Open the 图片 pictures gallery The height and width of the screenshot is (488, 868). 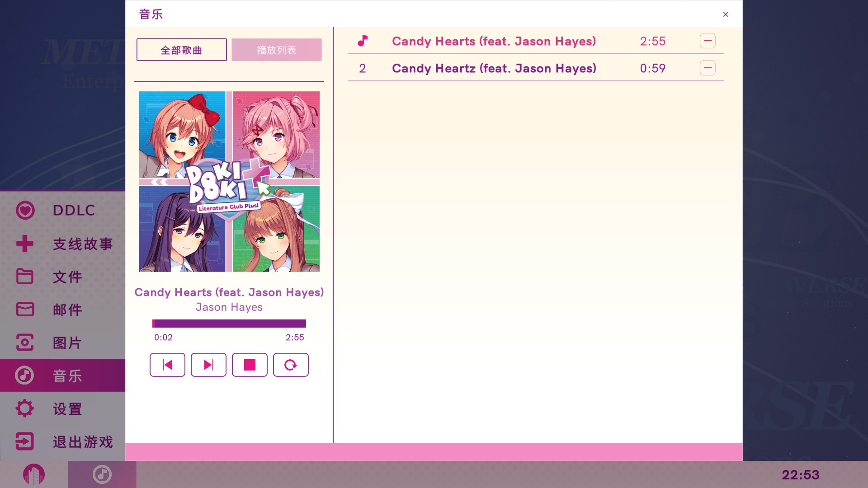pos(62,343)
